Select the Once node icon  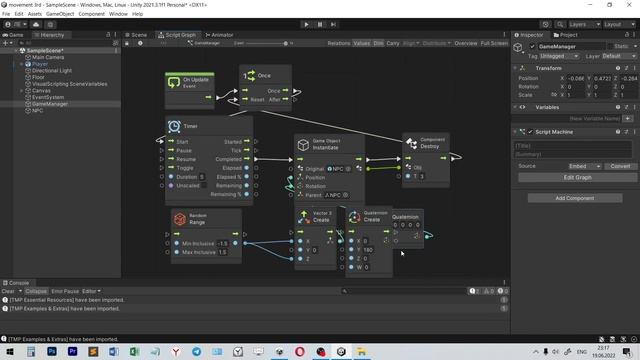249,76
